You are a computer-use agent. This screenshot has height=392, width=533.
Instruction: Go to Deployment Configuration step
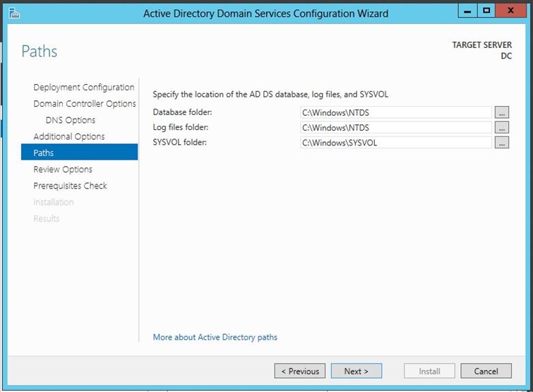click(83, 88)
